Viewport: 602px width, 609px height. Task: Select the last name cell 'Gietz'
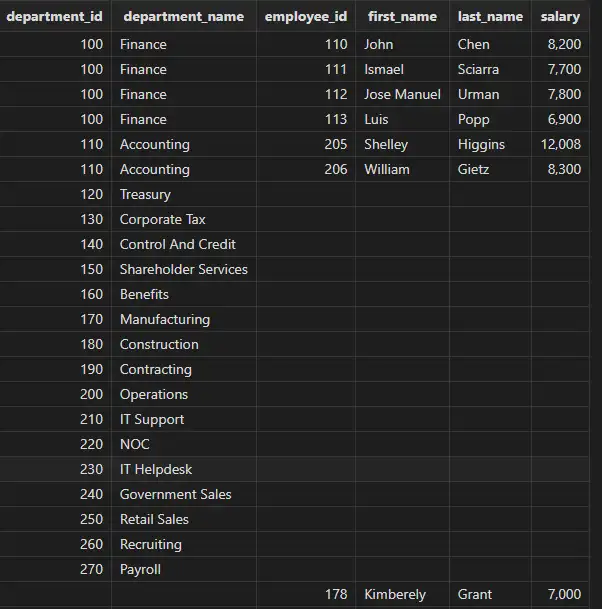tap(490, 169)
